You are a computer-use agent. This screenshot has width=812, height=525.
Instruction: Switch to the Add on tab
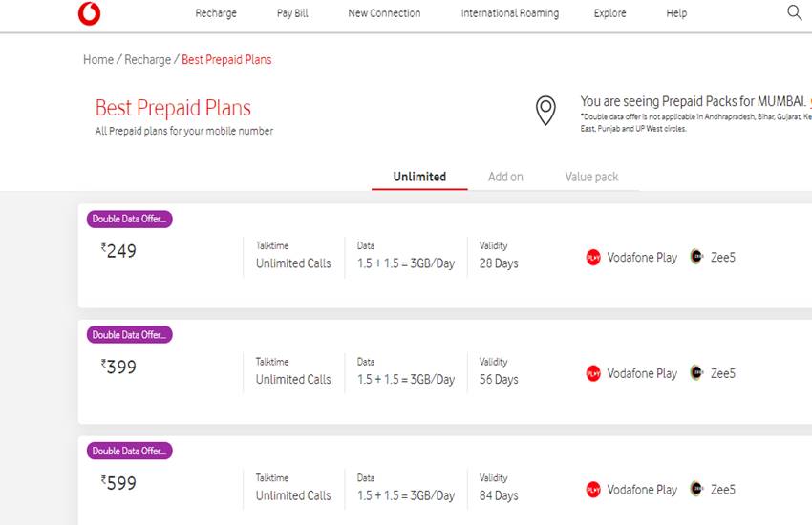click(505, 177)
